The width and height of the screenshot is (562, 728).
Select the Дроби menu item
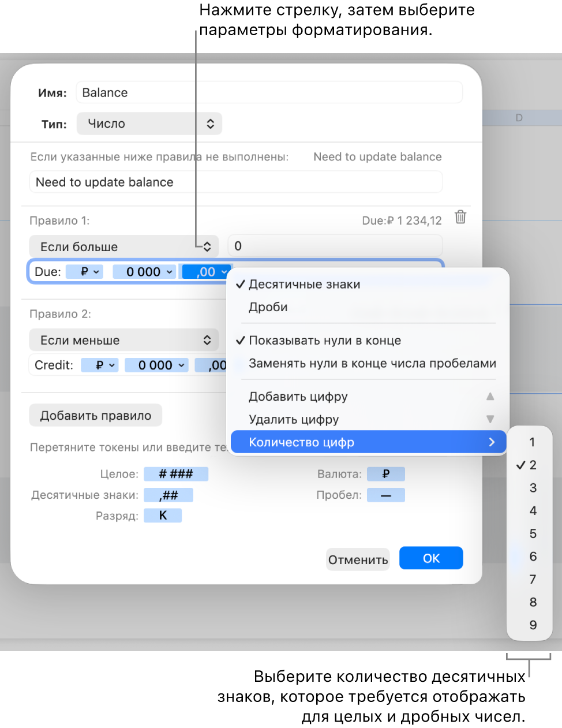(x=268, y=307)
